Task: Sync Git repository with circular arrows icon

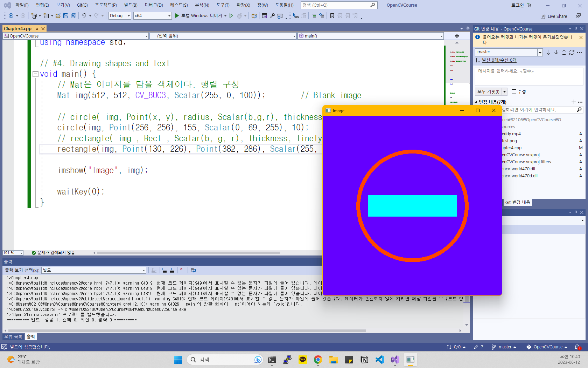Action: 572,52
